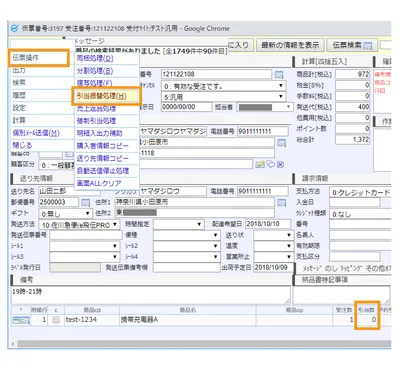
Task: Click the 発送伝票番号 input field
Action: point(86,235)
